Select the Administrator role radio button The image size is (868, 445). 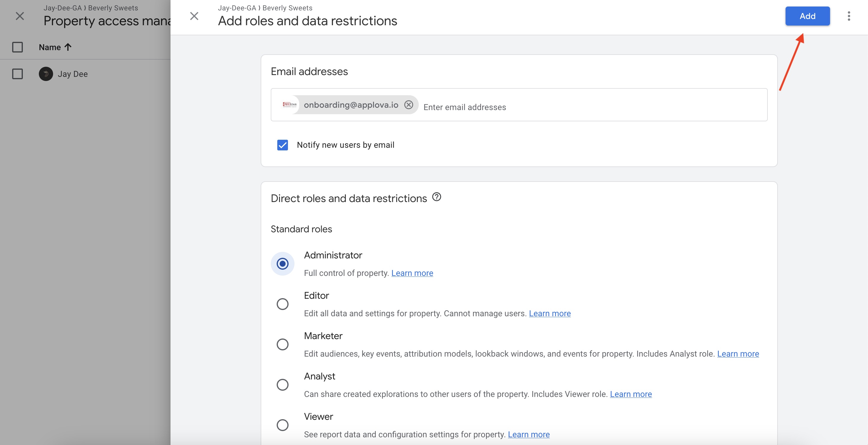(282, 264)
